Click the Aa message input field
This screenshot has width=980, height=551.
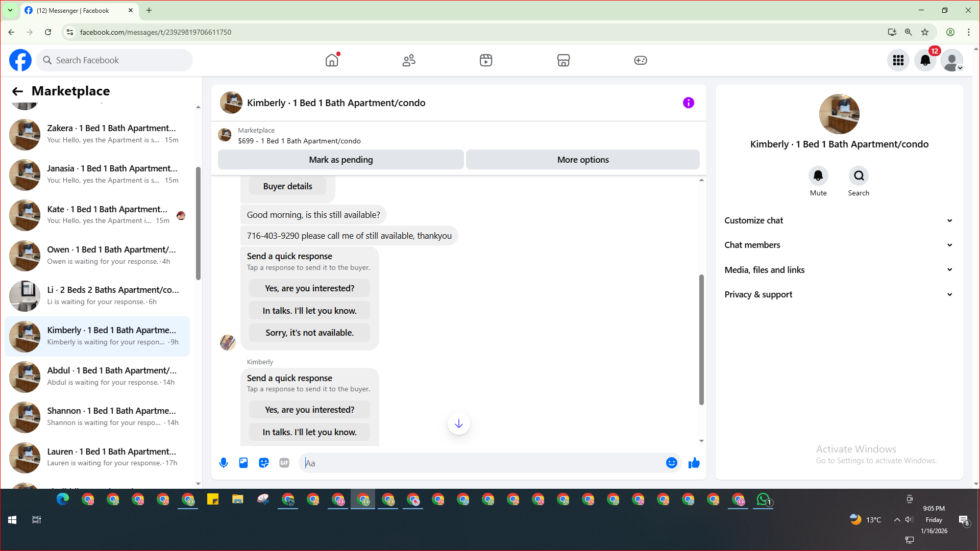[480, 463]
